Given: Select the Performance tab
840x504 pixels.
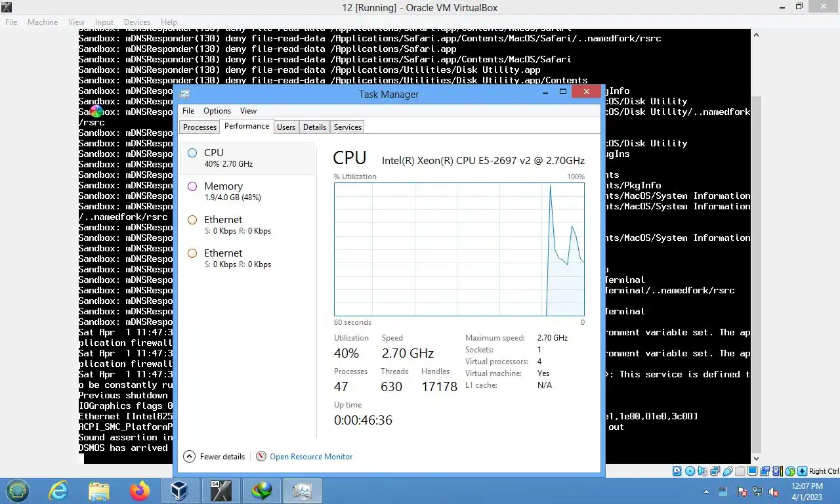Looking at the screenshot, I should 247,126.
